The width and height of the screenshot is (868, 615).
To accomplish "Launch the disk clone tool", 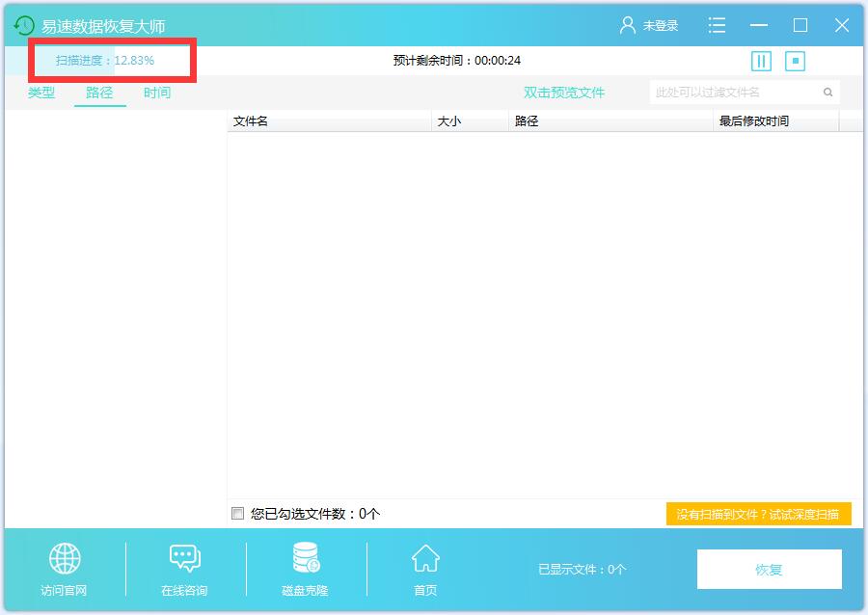I will point(306,558).
